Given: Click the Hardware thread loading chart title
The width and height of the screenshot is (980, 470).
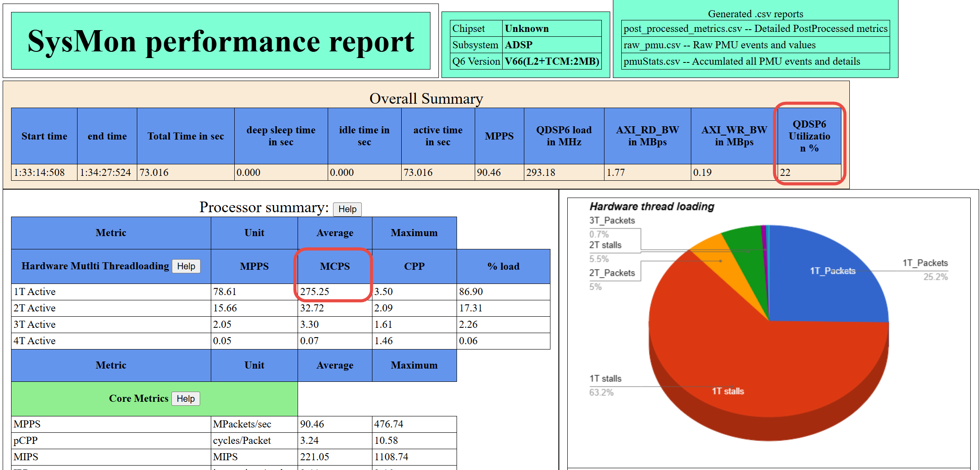Looking at the screenshot, I should 651,206.
